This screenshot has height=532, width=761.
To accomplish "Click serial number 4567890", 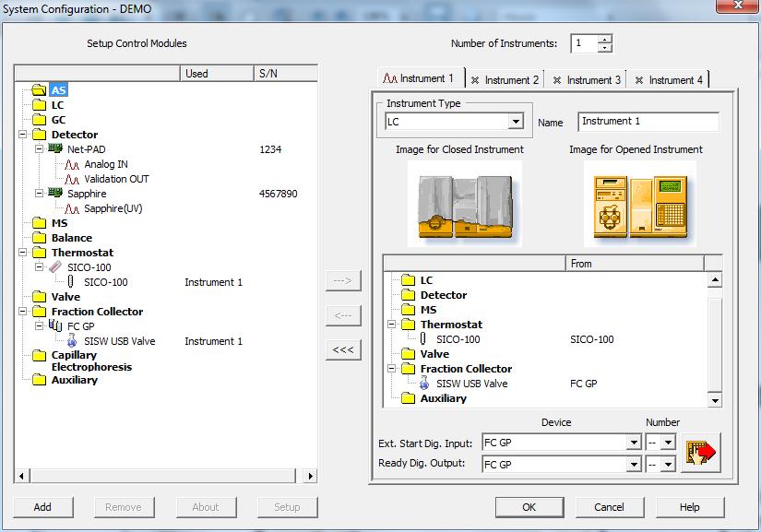I will [x=278, y=194].
